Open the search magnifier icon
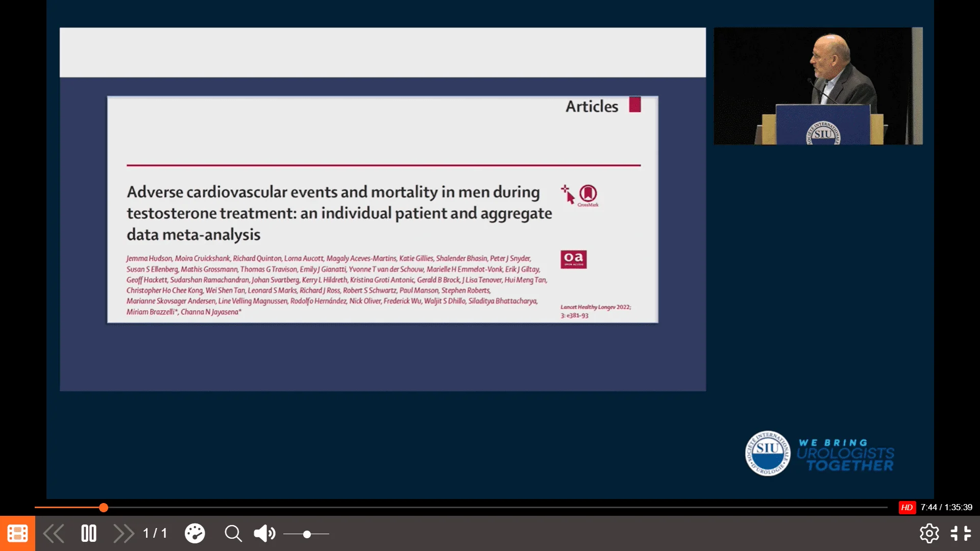 [x=233, y=534]
